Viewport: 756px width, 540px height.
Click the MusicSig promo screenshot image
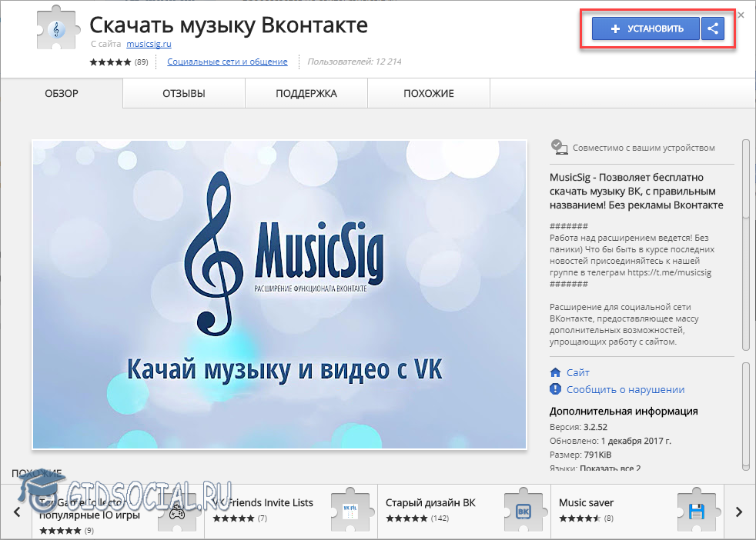[x=279, y=294]
